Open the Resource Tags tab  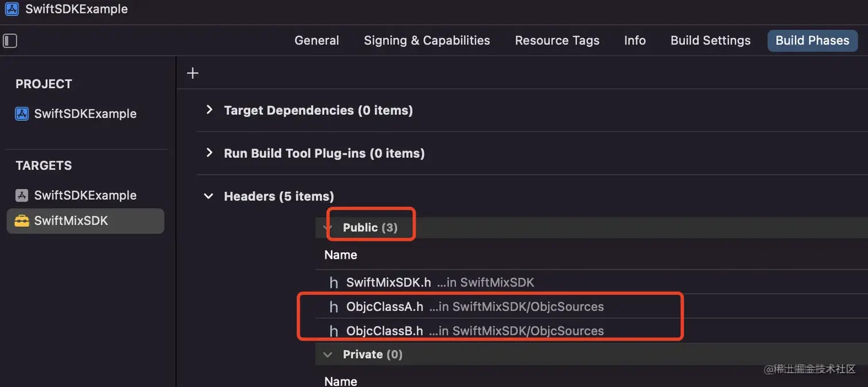[x=557, y=41]
